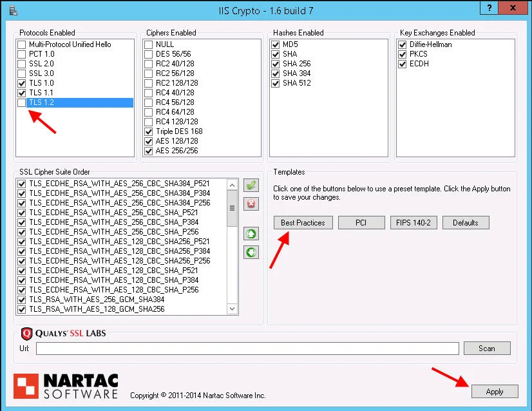Click the IIS Crypto app icon in title bar
Screen dimensions: 532x411
click(x=14, y=10)
